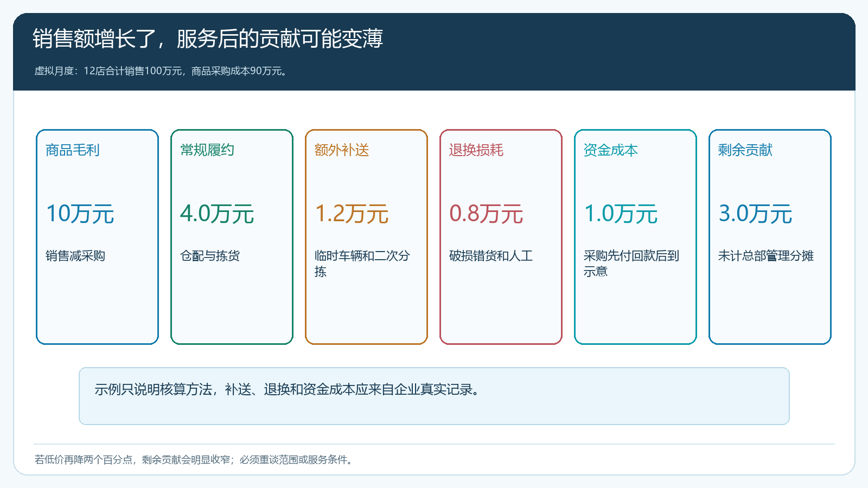
Task: Click the 4.0万元 fulfillment value
Action: pyautogui.click(x=217, y=214)
